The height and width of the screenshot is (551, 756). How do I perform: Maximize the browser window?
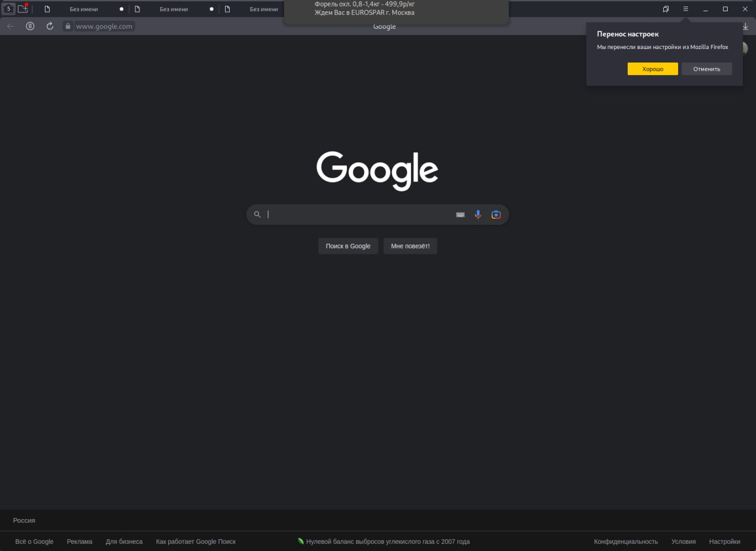[725, 9]
